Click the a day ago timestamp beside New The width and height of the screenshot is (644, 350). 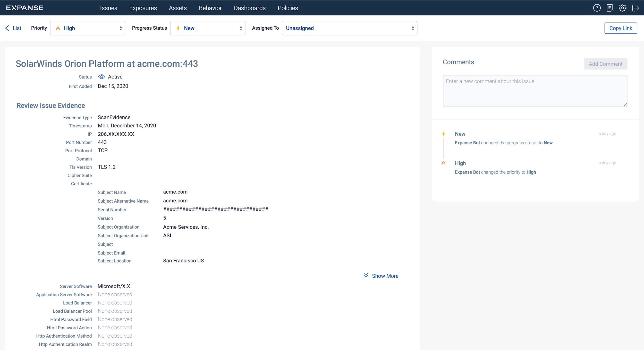(x=607, y=134)
